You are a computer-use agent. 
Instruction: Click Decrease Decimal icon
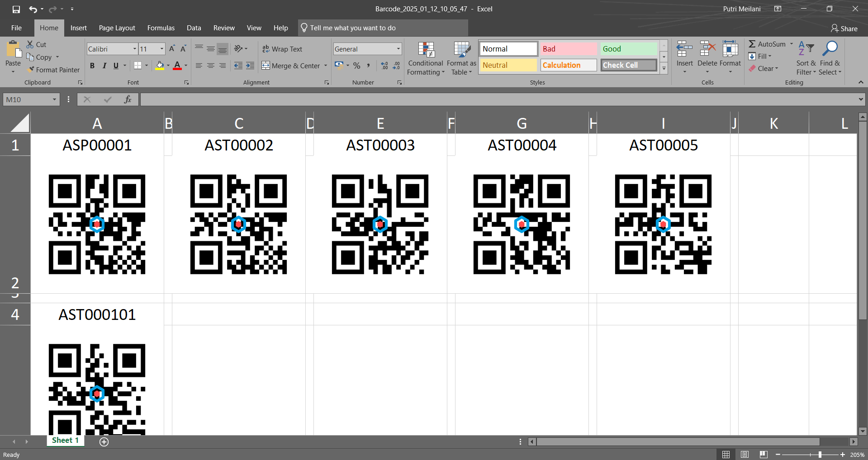pyautogui.click(x=396, y=66)
